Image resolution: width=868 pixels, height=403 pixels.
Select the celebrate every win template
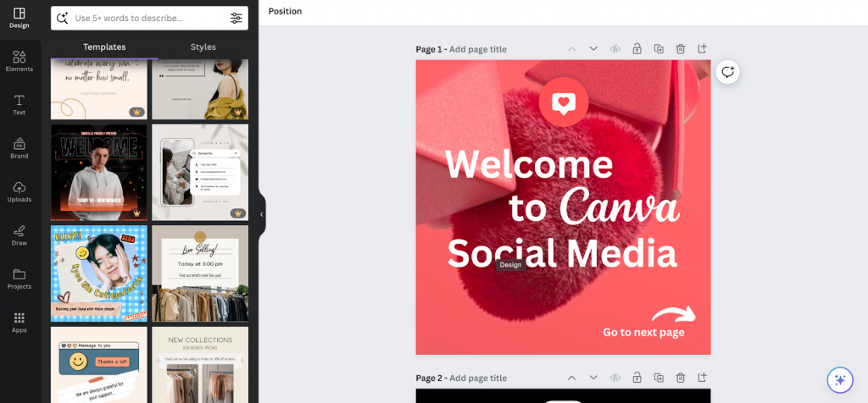click(x=99, y=89)
